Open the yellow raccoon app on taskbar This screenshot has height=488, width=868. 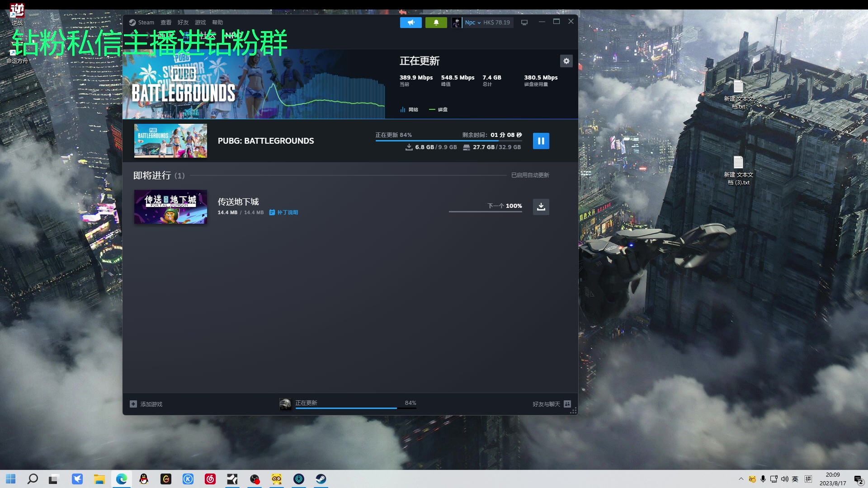point(277,479)
